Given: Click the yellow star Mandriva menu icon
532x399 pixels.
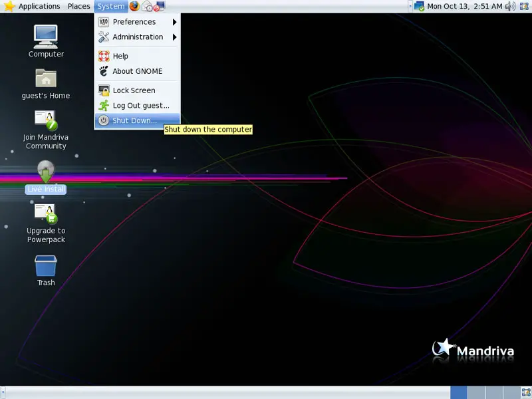Looking at the screenshot, I should tap(9, 6).
